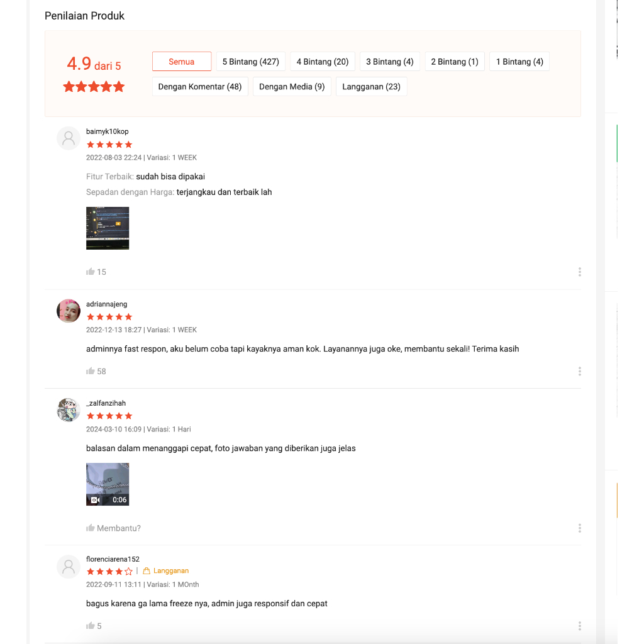Screen dimensions: 644x644
Task: Show reviews Dengan Media (9)
Action: pos(292,87)
